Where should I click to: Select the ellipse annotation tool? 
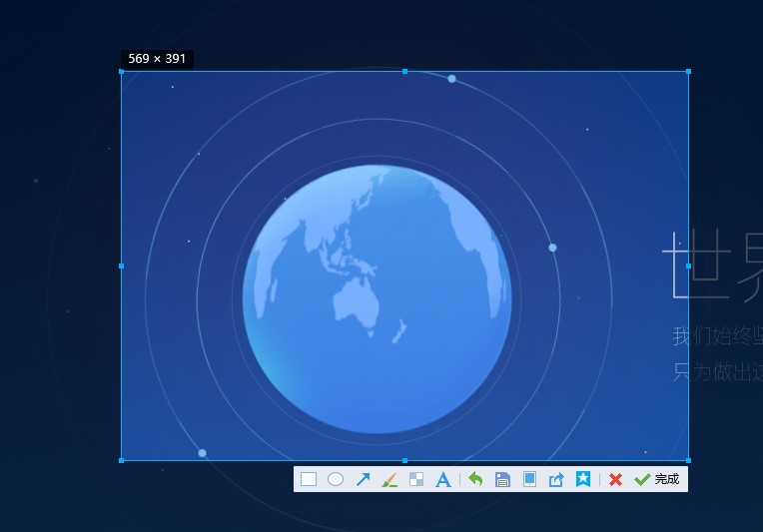pyautogui.click(x=336, y=479)
